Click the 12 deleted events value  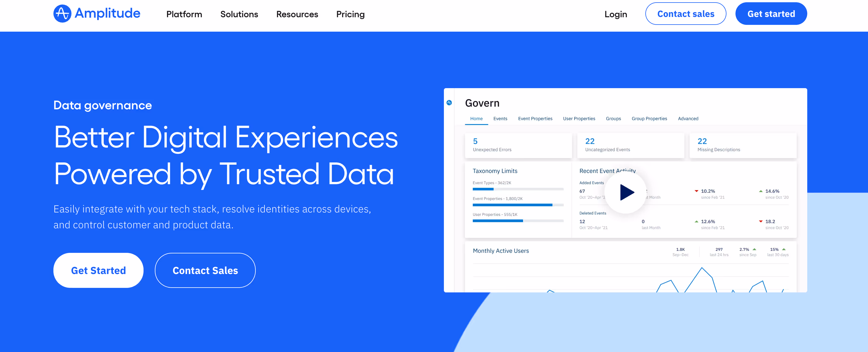582,221
